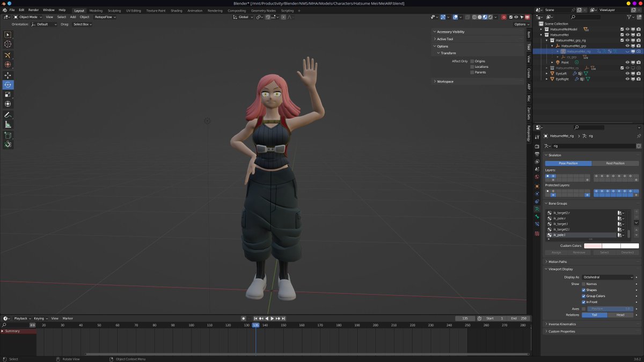Select the ik_target2.r bone group
Viewport: 644px width, 362px height.
(582, 213)
